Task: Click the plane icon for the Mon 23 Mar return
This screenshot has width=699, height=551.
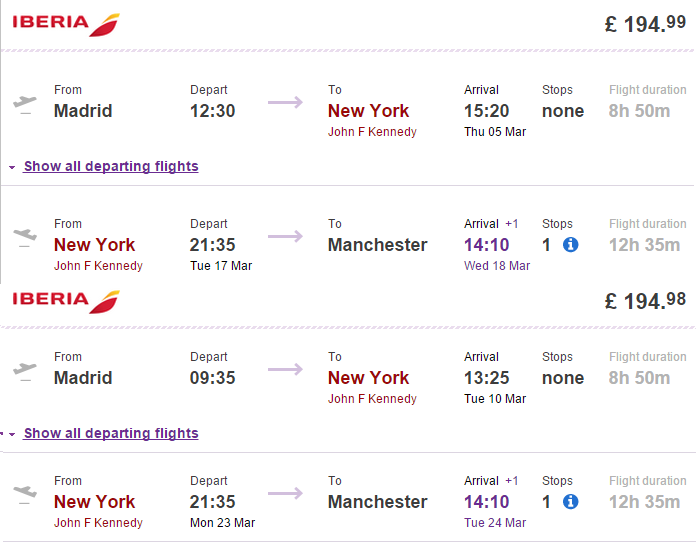Action: (x=25, y=494)
